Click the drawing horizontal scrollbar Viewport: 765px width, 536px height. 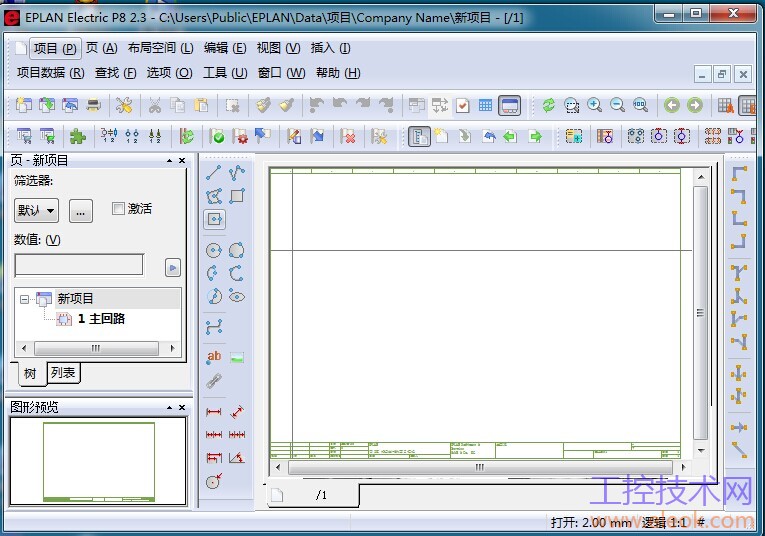(480, 467)
